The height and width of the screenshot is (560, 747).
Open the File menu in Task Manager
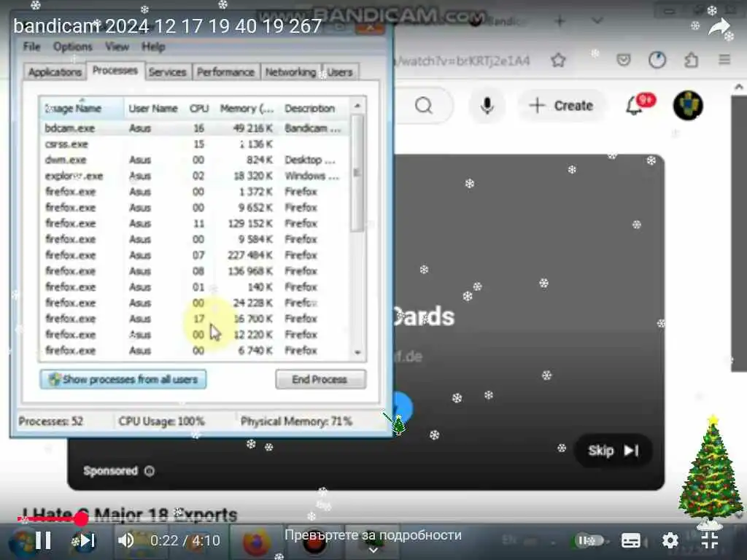(32, 47)
